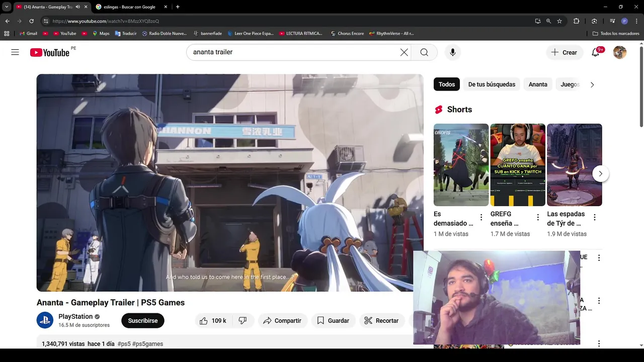Open Chrome media controls icon
The width and height of the screenshot is (644, 362).
pos(612,21)
